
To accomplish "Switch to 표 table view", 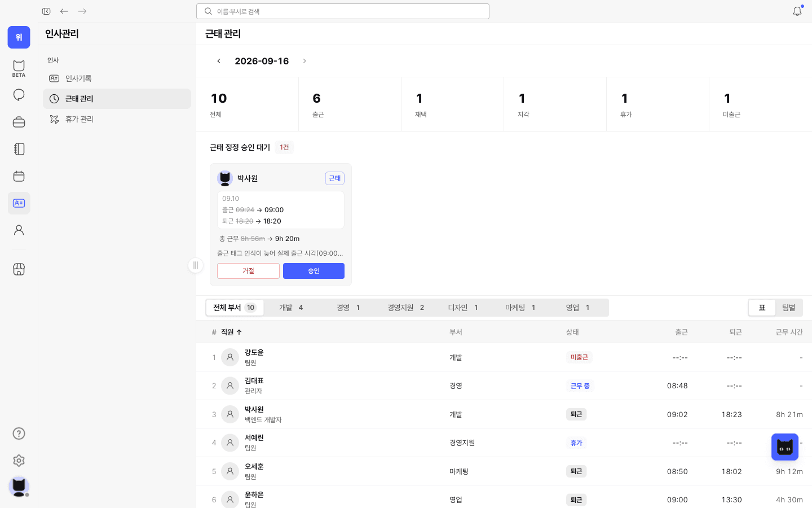I will pos(762,308).
